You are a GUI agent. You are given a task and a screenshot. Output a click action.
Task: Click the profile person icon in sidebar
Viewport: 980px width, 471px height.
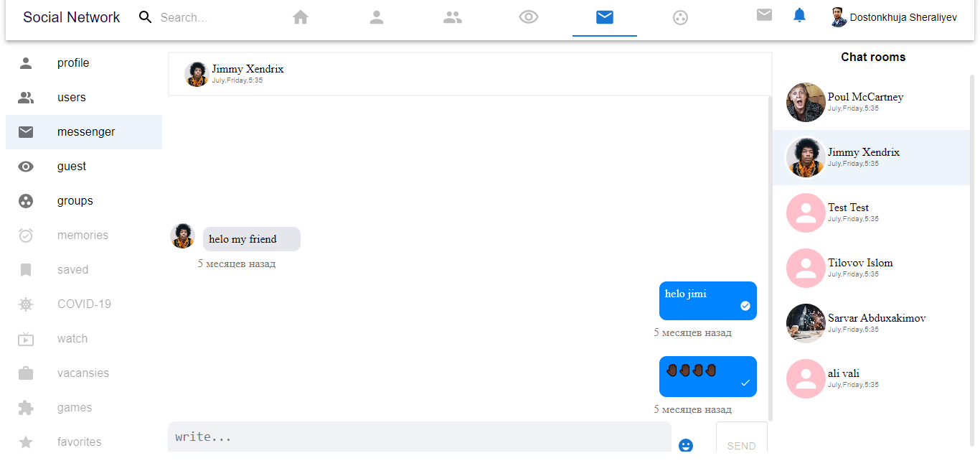pos(26,63)
